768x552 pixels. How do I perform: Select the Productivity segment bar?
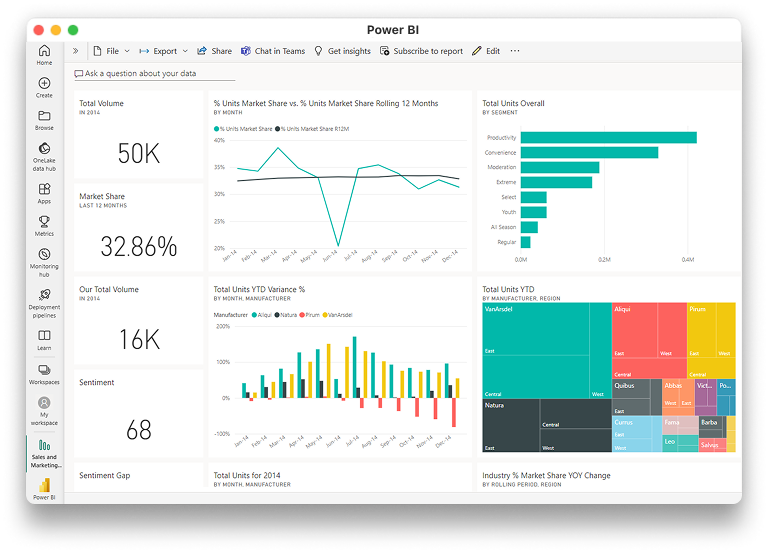[x=608, y=138]
